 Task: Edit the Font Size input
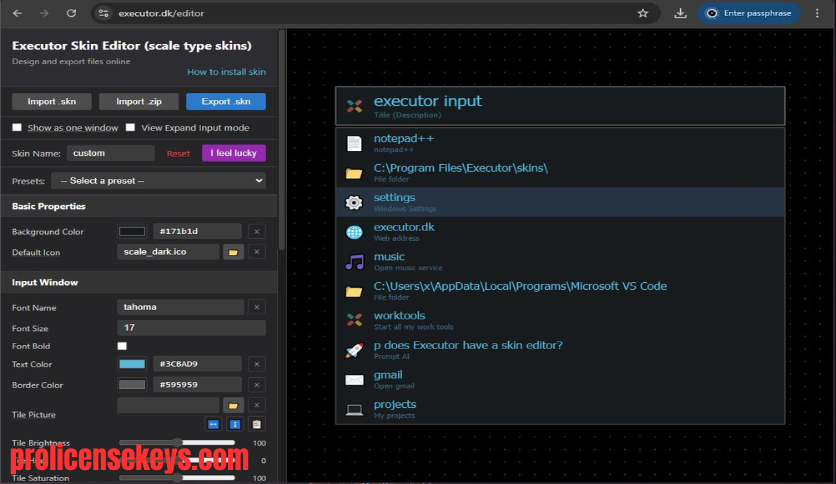[x=191, y=328]
